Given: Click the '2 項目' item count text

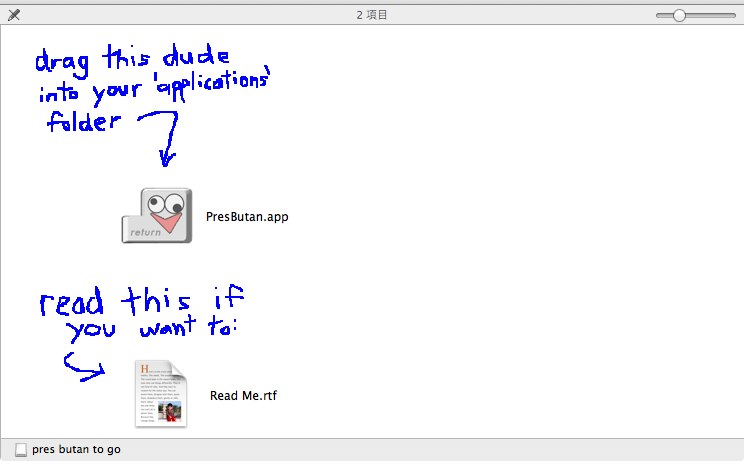Looking at the screenshot, I should pyautogui.click(x=372, y=15).
